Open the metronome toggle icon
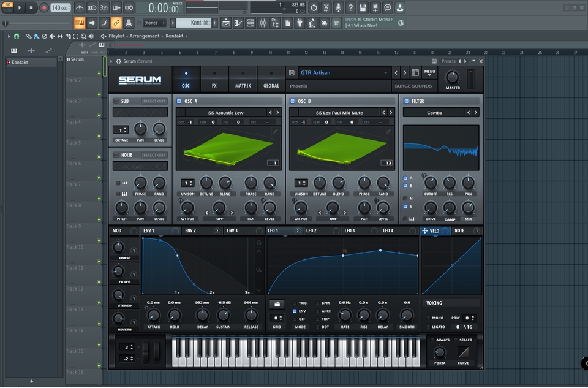 point(80,7)
